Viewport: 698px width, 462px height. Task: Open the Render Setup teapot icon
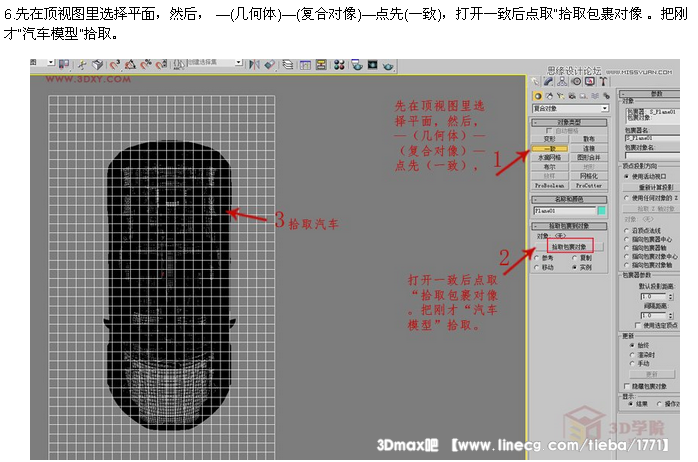[x=357, y=65]
